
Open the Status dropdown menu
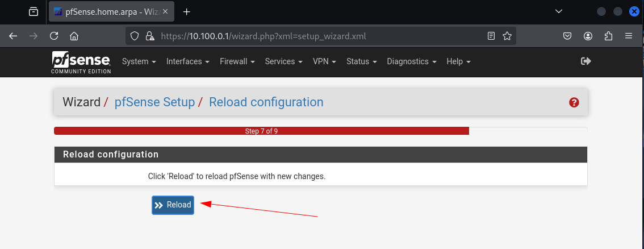click(x=361, y=61)
